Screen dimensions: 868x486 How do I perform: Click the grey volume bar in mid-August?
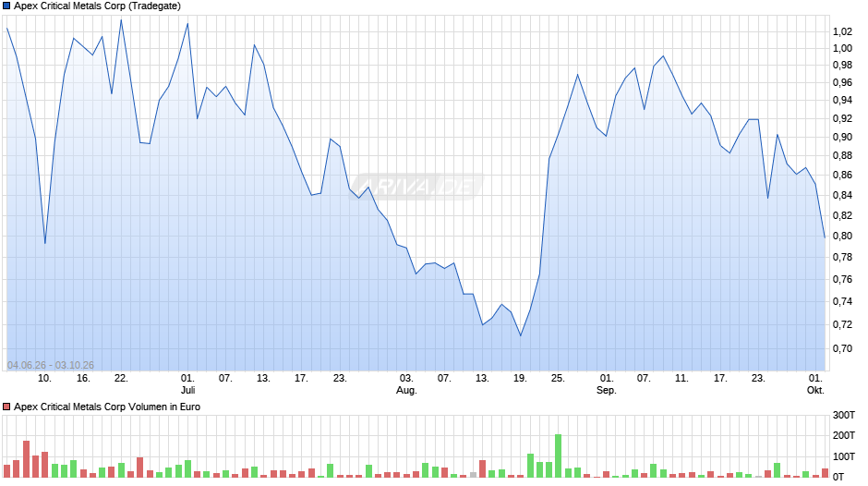473,475
